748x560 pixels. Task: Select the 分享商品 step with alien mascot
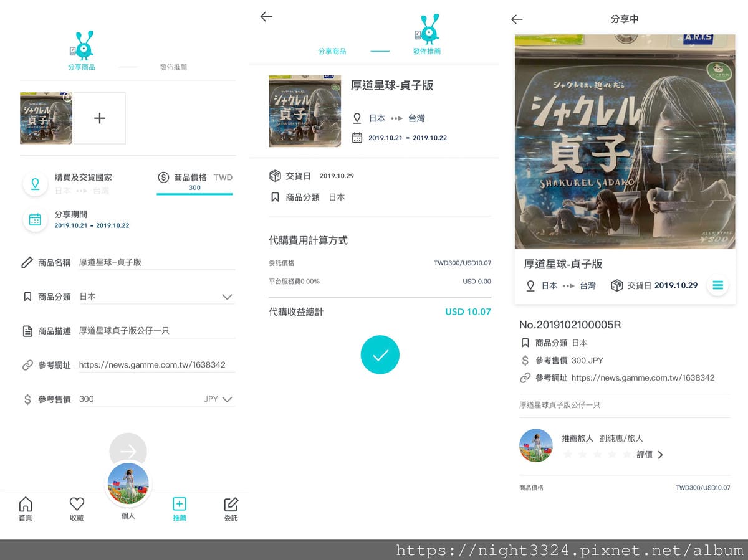pos(81,51)
